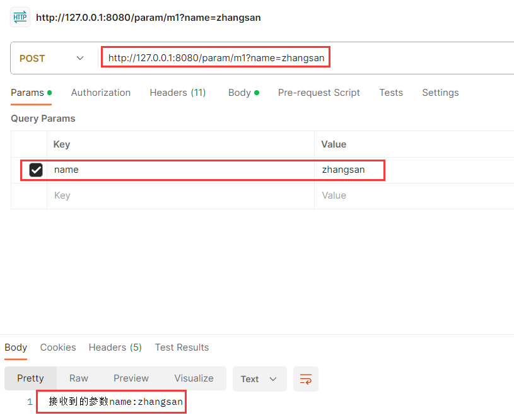The image size is (514, 420).
Task: Open the Settings tab
Action: pyautogui.click(x=440, y=93)
